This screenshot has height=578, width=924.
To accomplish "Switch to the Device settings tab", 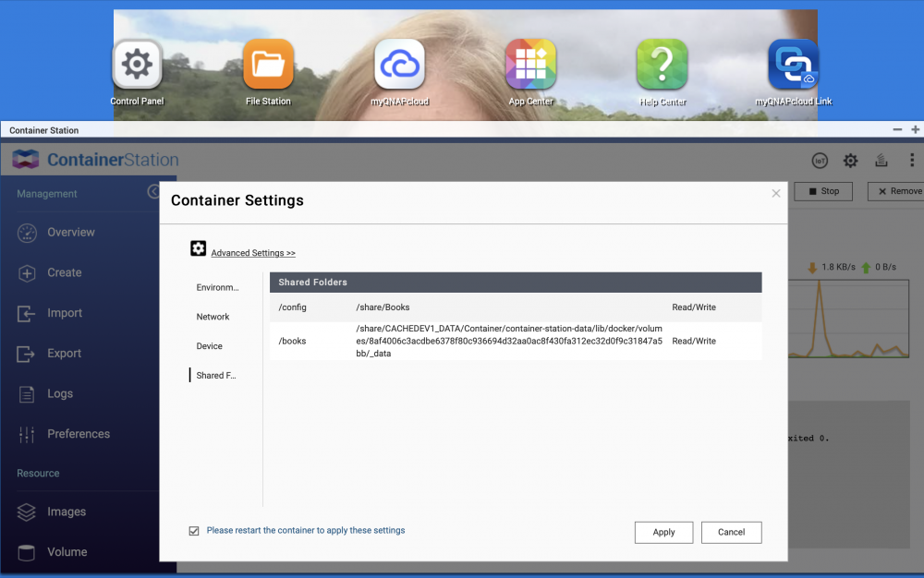I will pyautogui.click(x=209, y=346).
